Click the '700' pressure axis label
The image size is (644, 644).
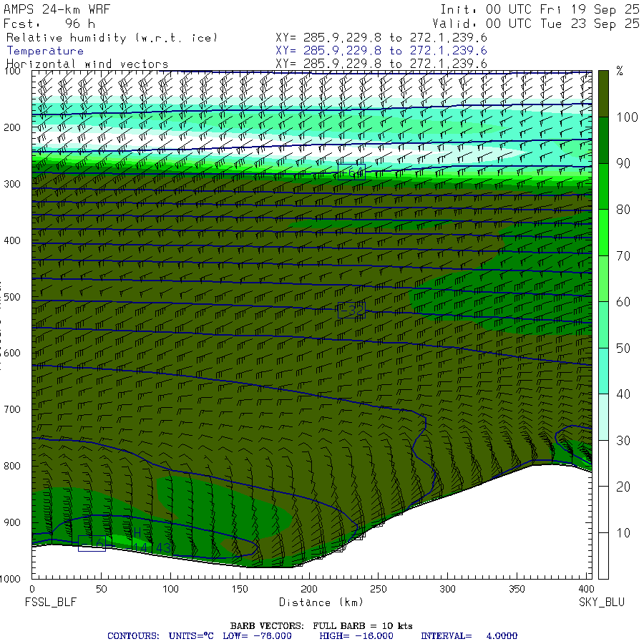12,409
